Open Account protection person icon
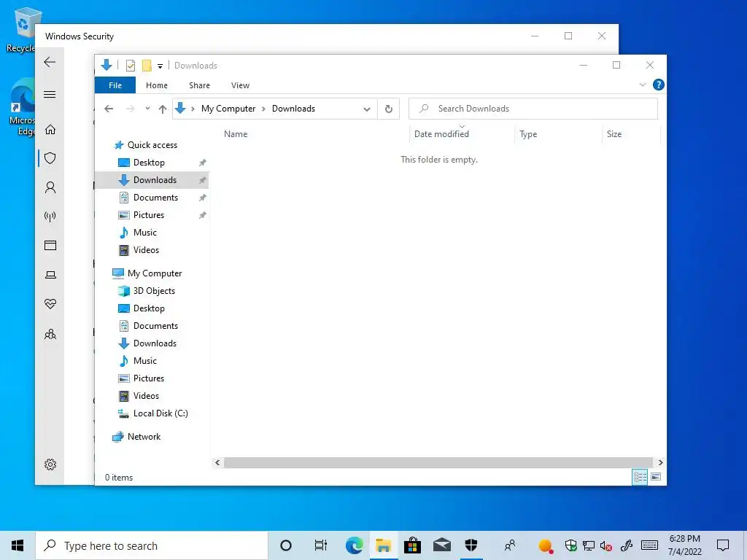The width and height of the screenshot is (747, 560). 50,187
